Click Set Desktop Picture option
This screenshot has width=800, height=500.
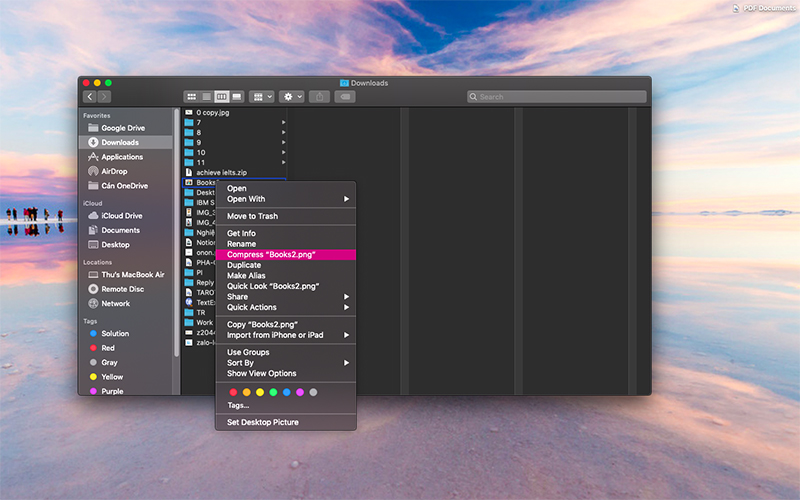(262, 422)
